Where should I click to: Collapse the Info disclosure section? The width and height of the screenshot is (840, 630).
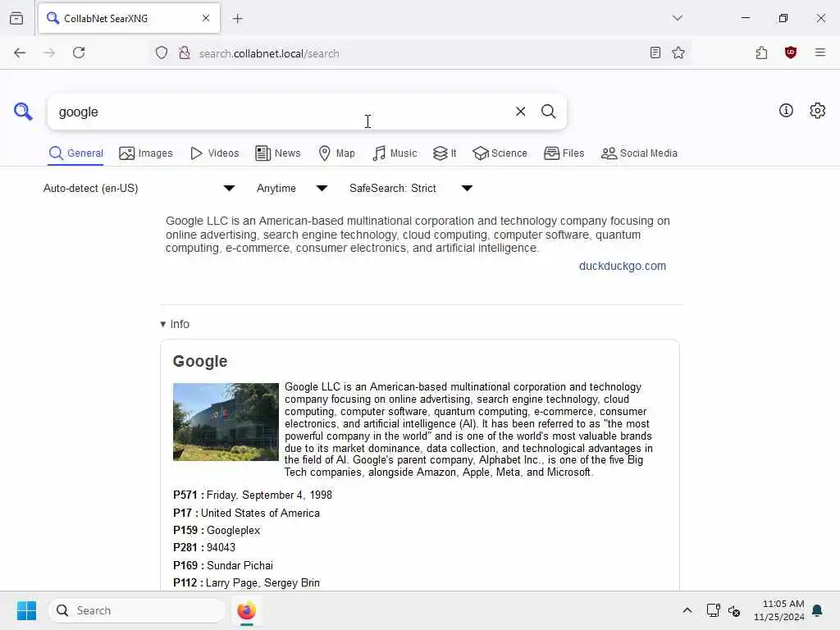(x=175, y=324)
